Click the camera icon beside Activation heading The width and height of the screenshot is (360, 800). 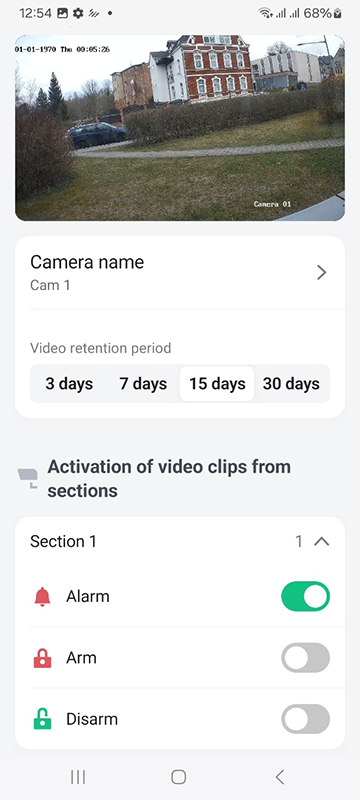(28, 478)
